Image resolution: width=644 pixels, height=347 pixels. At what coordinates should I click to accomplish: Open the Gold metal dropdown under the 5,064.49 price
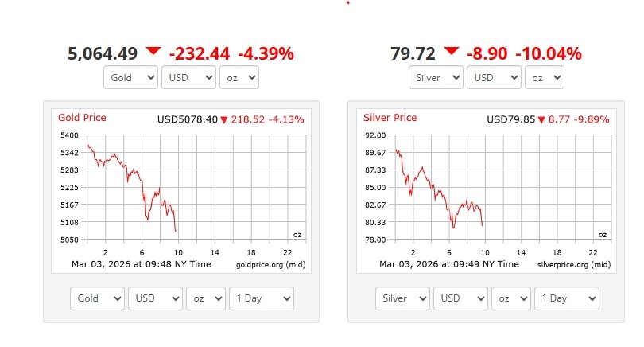(x=131, y=78)
